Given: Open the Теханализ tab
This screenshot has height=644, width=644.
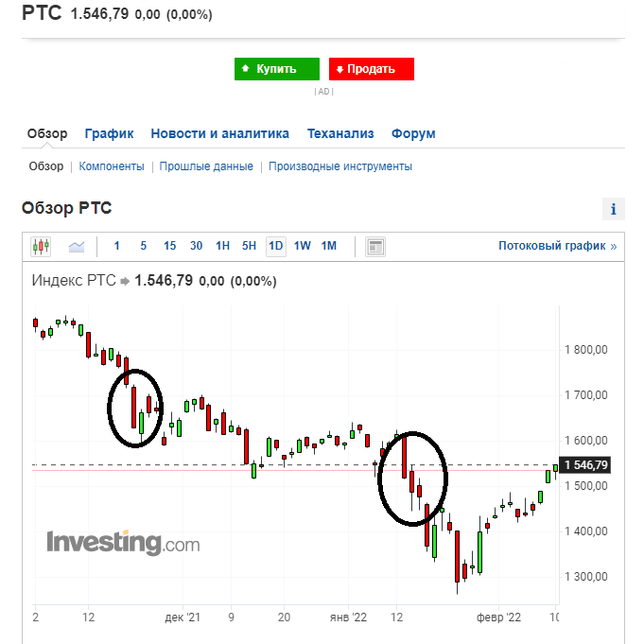Looking at the screenshot, I should tap(340, 133).
